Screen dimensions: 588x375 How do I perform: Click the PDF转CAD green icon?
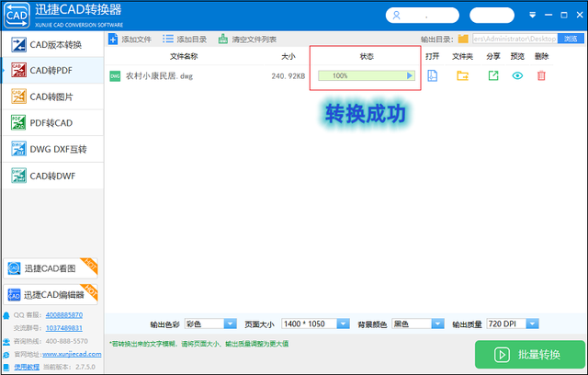18,122
